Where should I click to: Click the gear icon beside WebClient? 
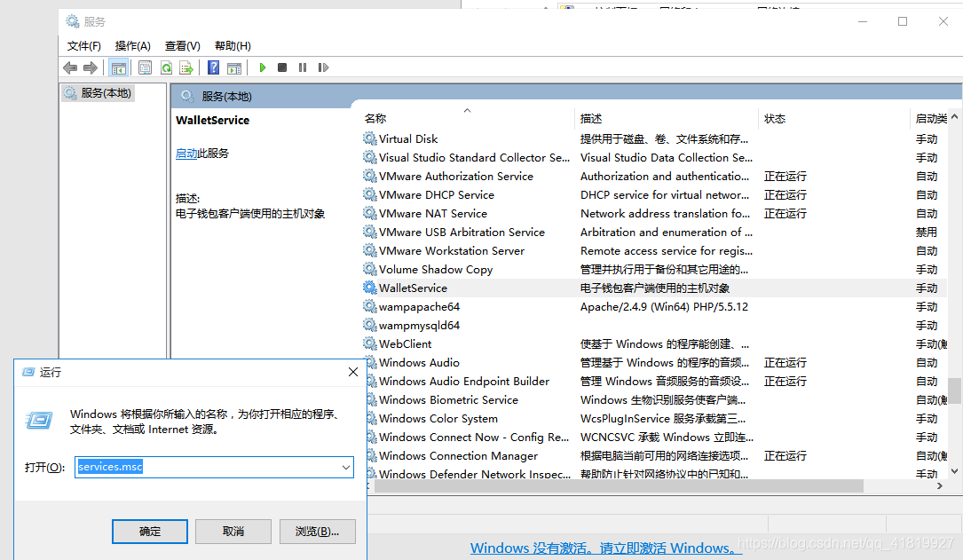coord(370,343)
